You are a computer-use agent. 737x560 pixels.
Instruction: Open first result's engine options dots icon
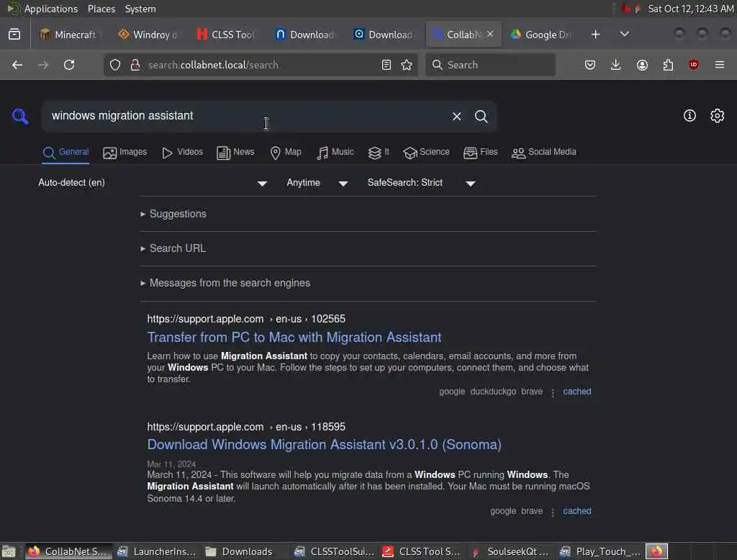[x=553, y=392]
